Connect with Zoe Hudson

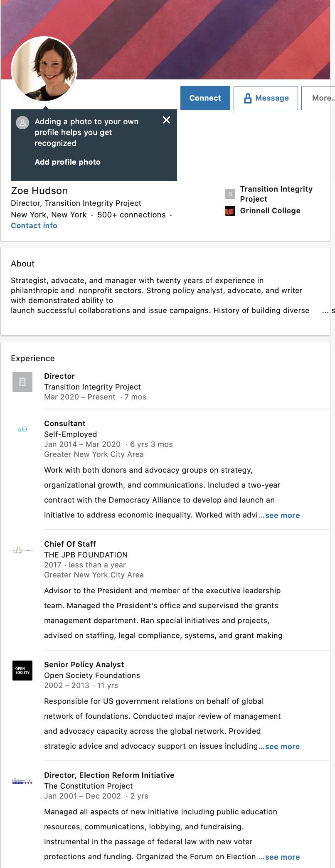click(205, 98)
